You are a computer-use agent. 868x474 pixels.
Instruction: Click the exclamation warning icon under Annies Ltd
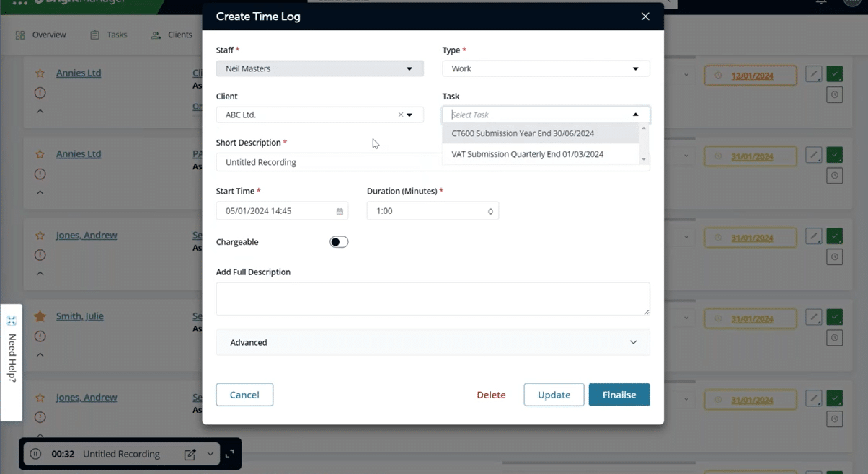point(41,92)
